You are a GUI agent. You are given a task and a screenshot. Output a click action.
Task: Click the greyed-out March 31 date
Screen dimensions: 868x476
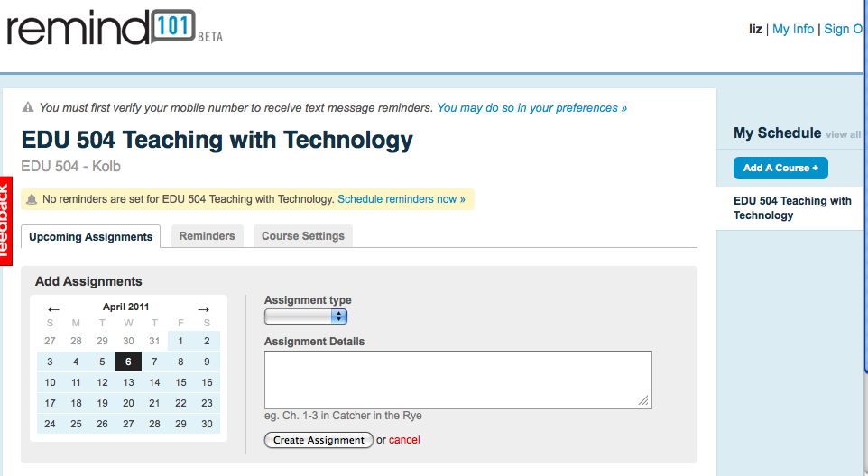[x=154, y=341]
